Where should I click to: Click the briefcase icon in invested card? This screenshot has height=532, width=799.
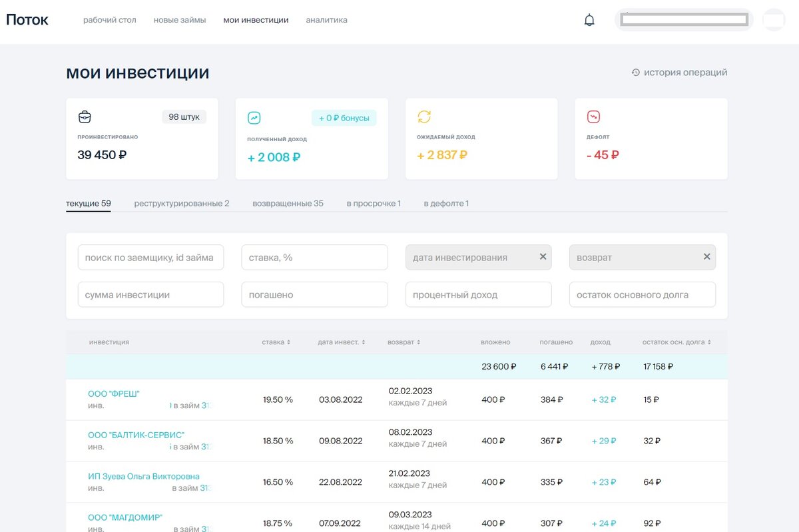[x=85, y=117]
